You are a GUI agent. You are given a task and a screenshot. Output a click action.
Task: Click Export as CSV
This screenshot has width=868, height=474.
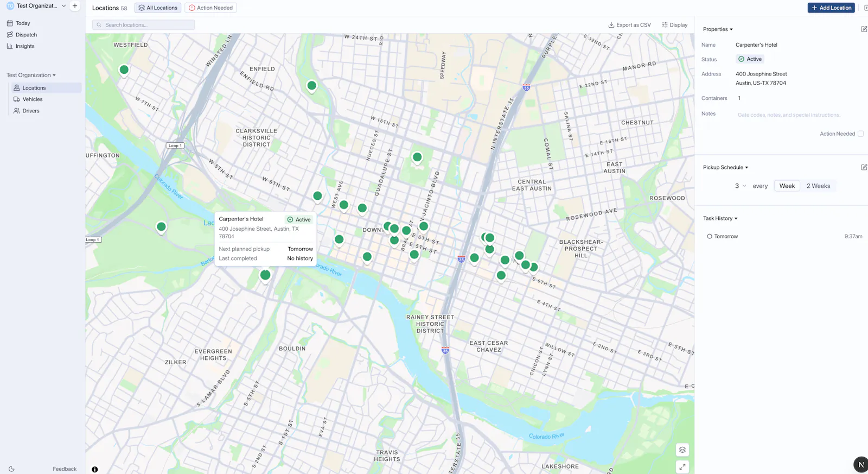coord(629,25)
